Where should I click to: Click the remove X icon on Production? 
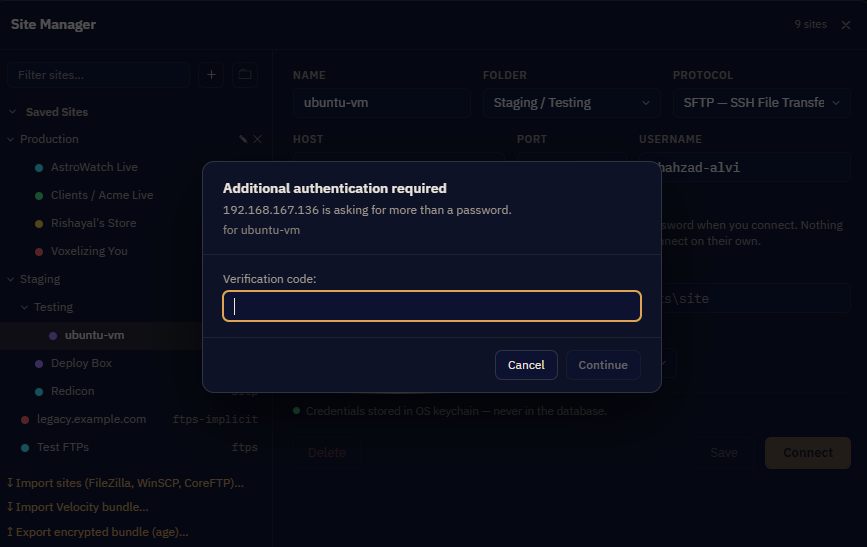click(x=258, y=139)
